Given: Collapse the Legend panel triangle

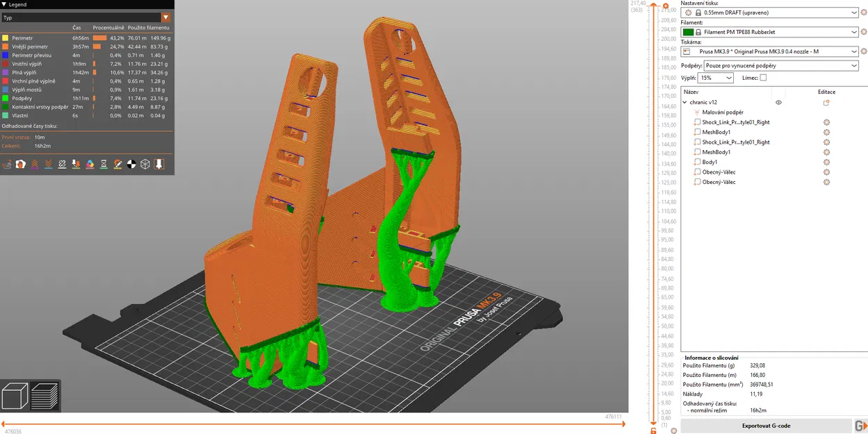Looking at the screenshot, I should tap(4, 4).
